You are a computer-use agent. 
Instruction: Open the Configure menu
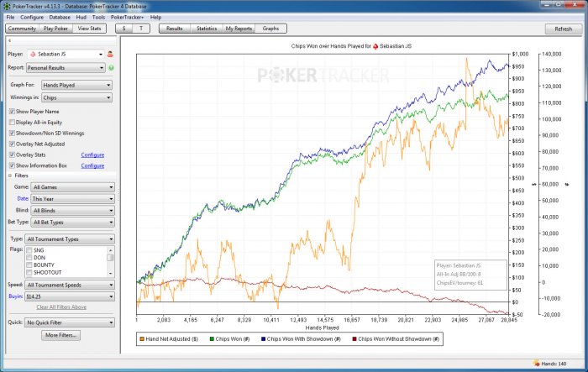click(x=32, y=18)
